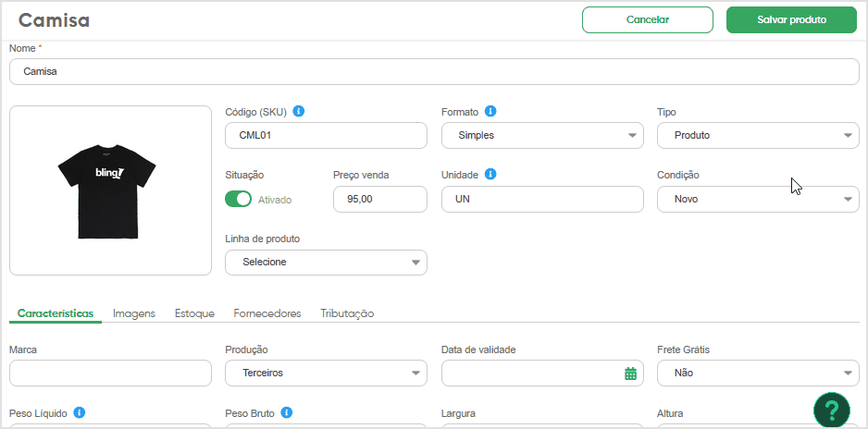
Task: Click the info icon next to Formato
Action: (490, 111)
